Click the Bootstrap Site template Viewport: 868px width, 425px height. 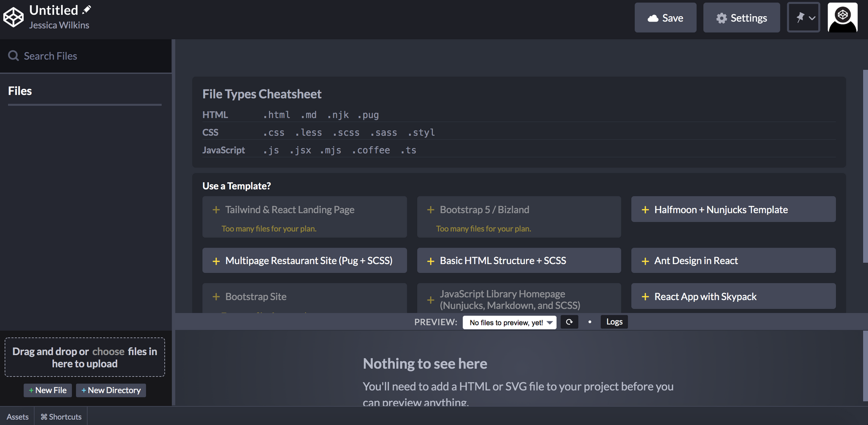pos(304,298)
